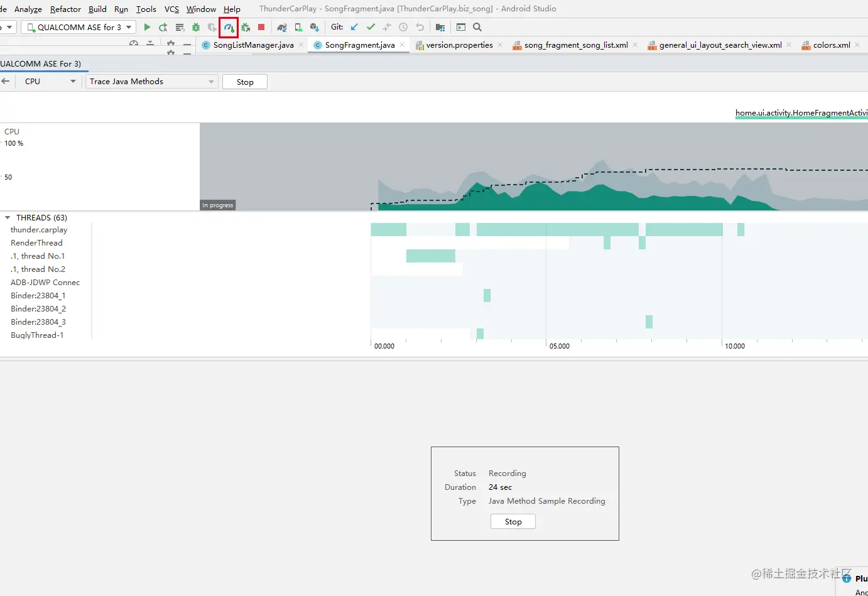Close the song_fragment_song_list.xml tab

[x=635, y=45]
